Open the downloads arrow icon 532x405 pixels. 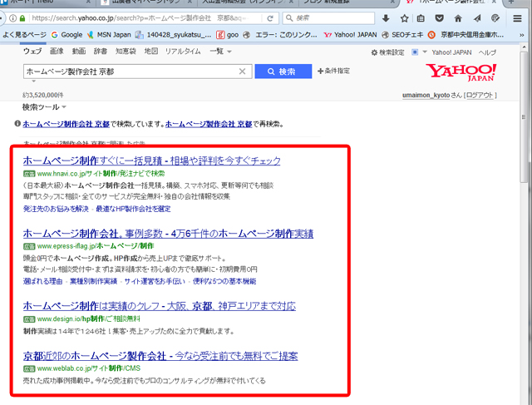coord(386,18)
